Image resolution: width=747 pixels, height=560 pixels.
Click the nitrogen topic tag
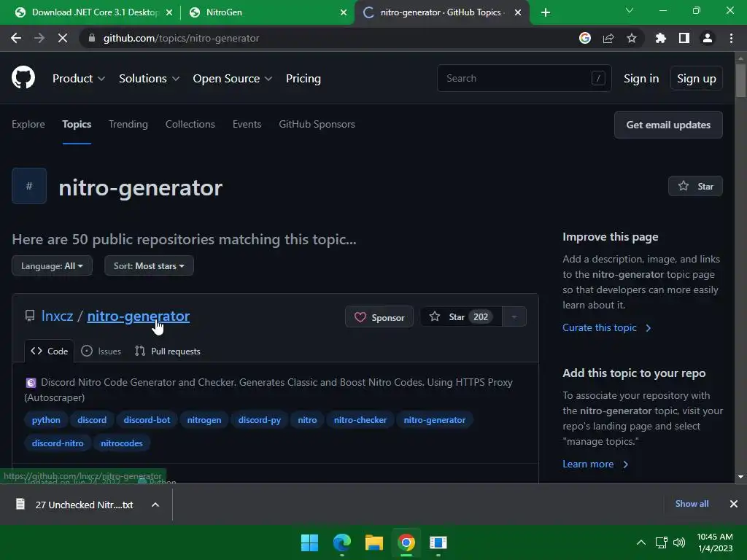point(204,420)
